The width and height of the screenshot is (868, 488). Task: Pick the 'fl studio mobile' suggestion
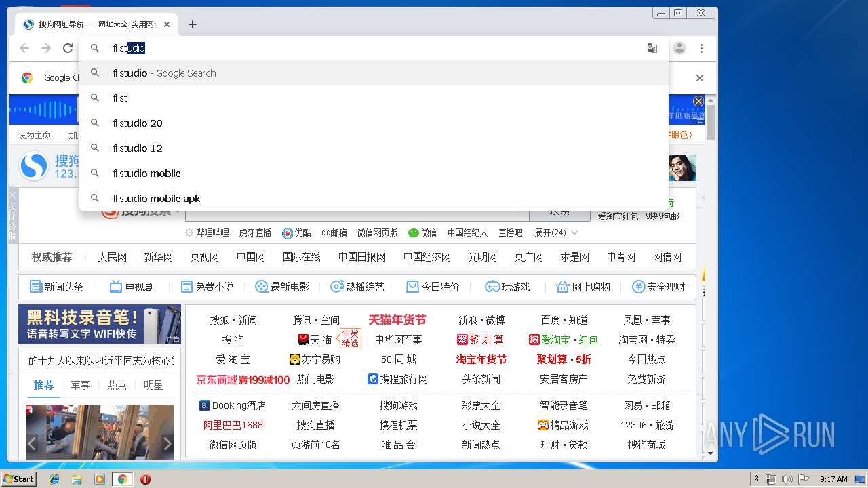374,174
